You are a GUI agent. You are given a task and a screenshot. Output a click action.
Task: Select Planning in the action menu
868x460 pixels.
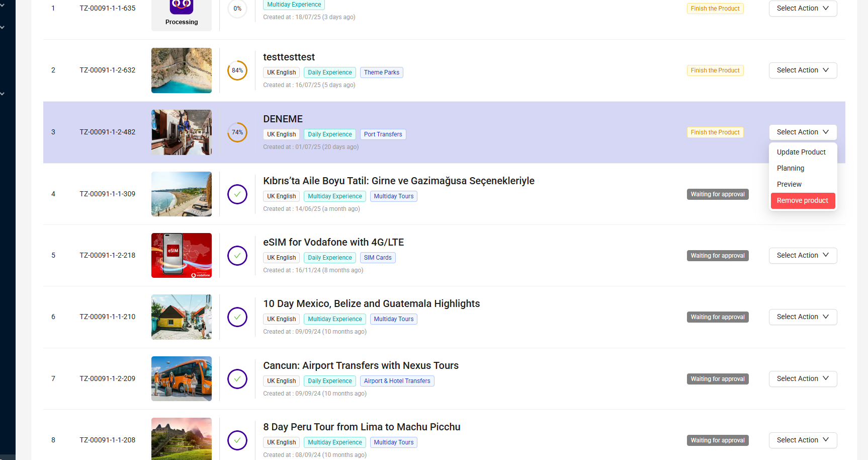tap(803, 168)
